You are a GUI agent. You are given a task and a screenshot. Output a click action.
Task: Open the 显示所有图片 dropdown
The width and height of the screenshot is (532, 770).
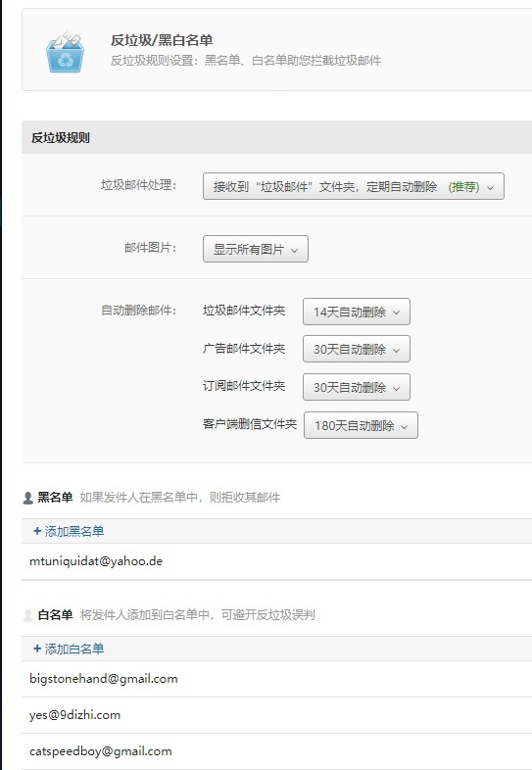pyautogui.click(x=256, y=249)
